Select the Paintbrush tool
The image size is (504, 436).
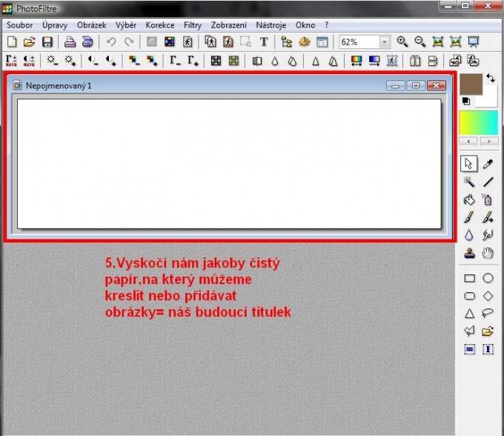pos(469,217)
